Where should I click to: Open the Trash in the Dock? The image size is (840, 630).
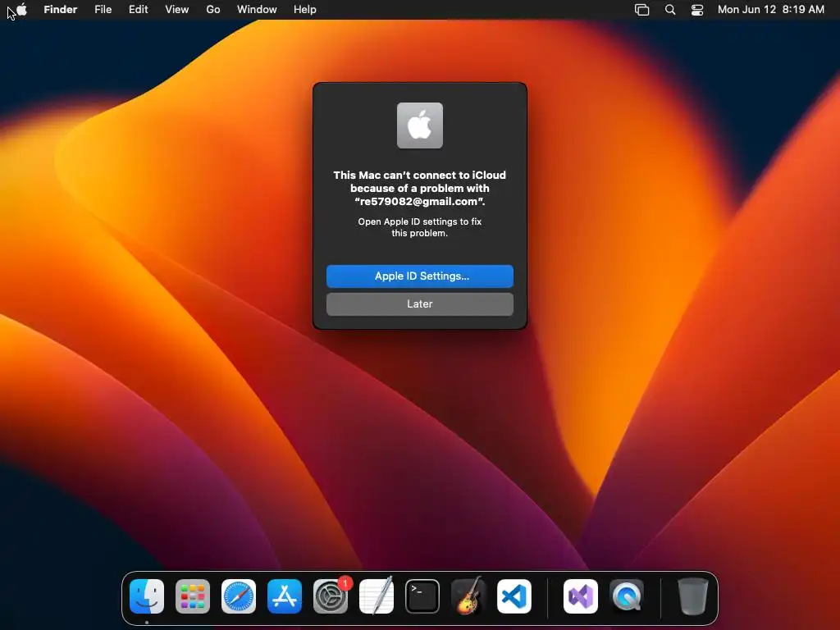[692, 596]
